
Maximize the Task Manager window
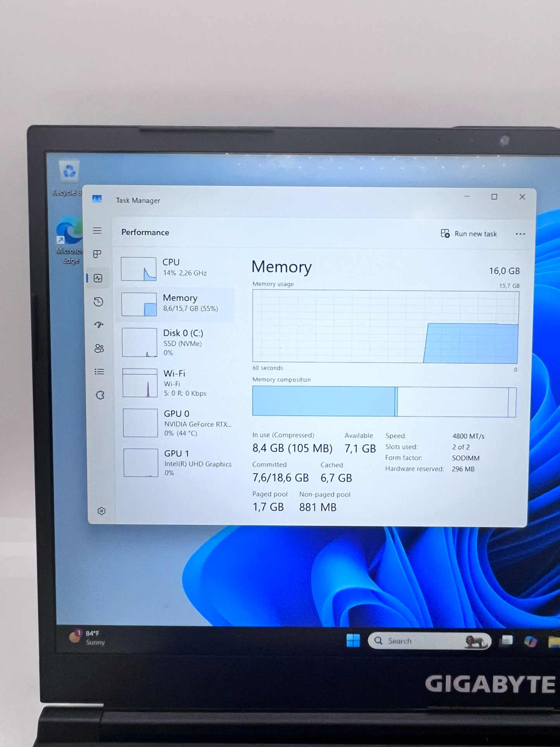(x=494, y=197)
